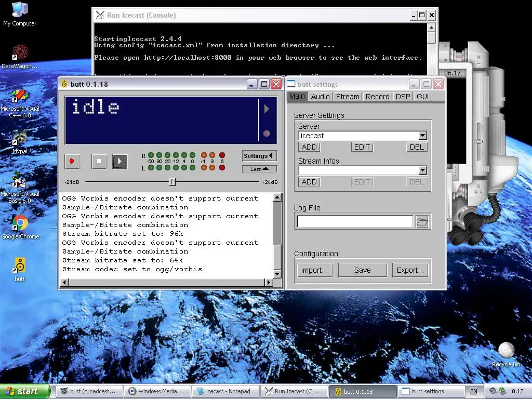Switch to butt settings taskbar item
This screenshot has width=532, height=399.
point(430,391)
